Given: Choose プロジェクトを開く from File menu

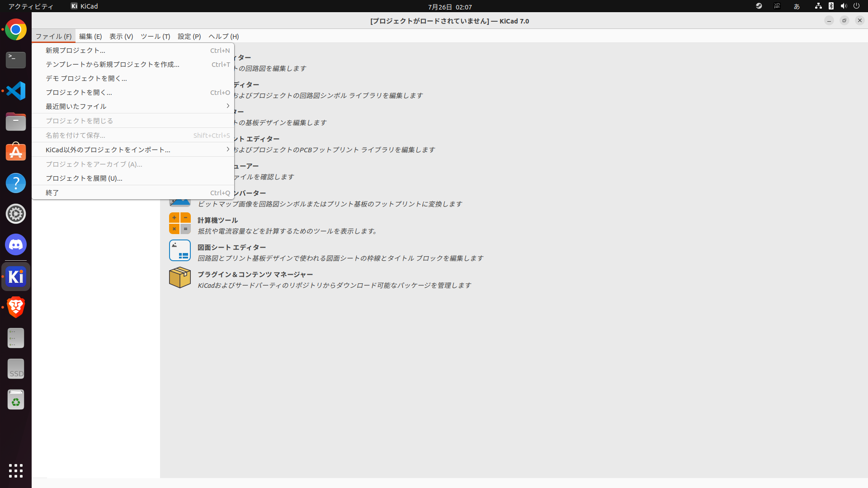Looking at the screenshot, I should click(x=79, y=93).
